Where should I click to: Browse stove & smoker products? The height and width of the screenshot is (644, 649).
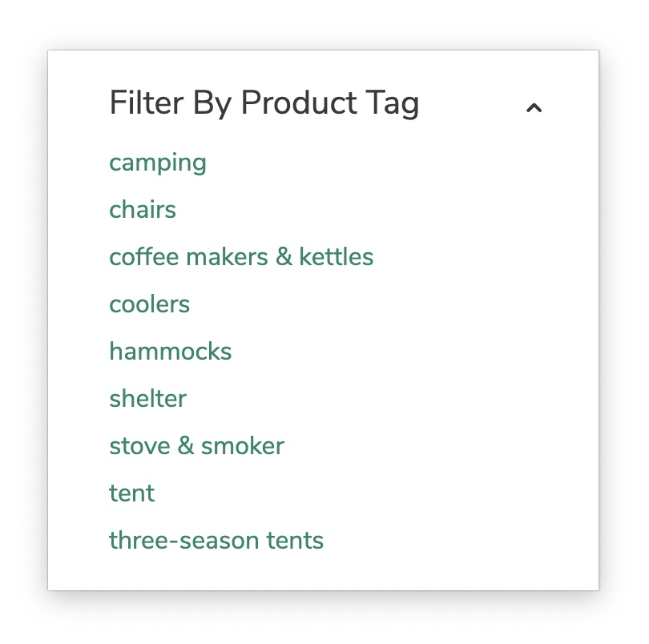[x=196, y=446]
